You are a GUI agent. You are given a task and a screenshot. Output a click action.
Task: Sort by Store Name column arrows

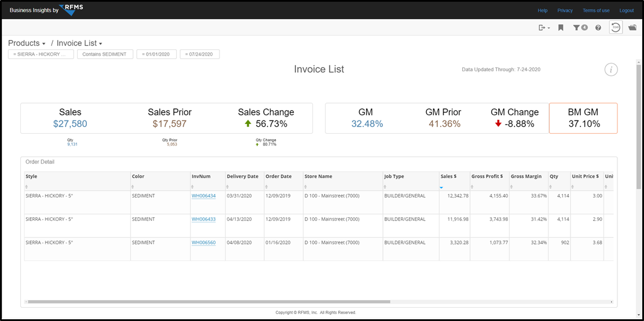coord(306,187)
